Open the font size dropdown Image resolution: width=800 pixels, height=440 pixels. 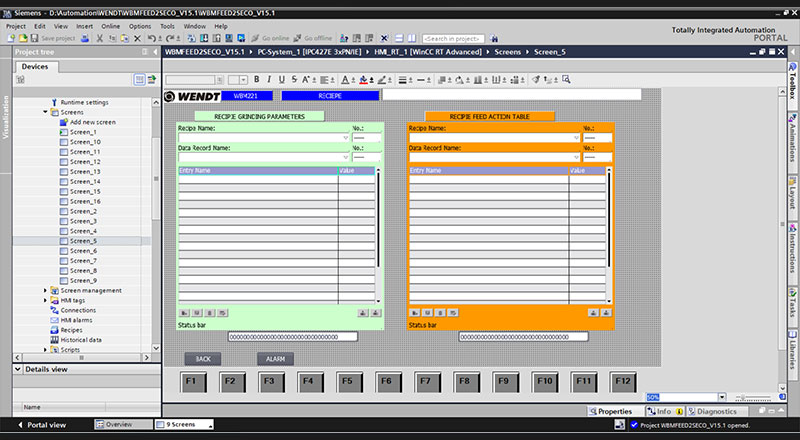pos(243,80)
